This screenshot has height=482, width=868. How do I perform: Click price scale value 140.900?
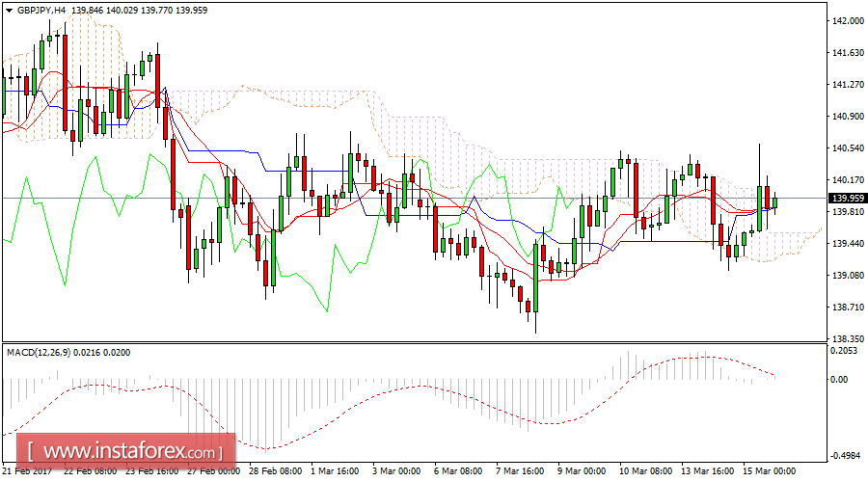click(x=848, y=117)
